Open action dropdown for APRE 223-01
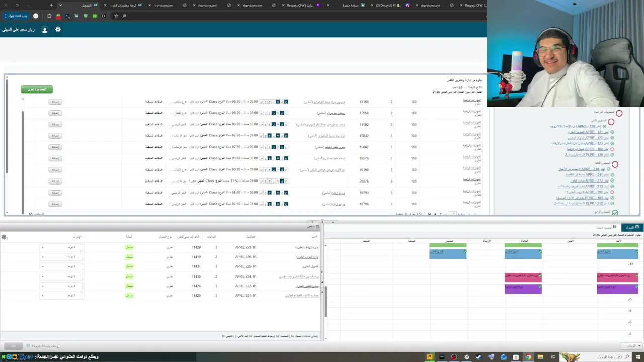Screen dimensions: 644x362 click(x=61, y=247)
